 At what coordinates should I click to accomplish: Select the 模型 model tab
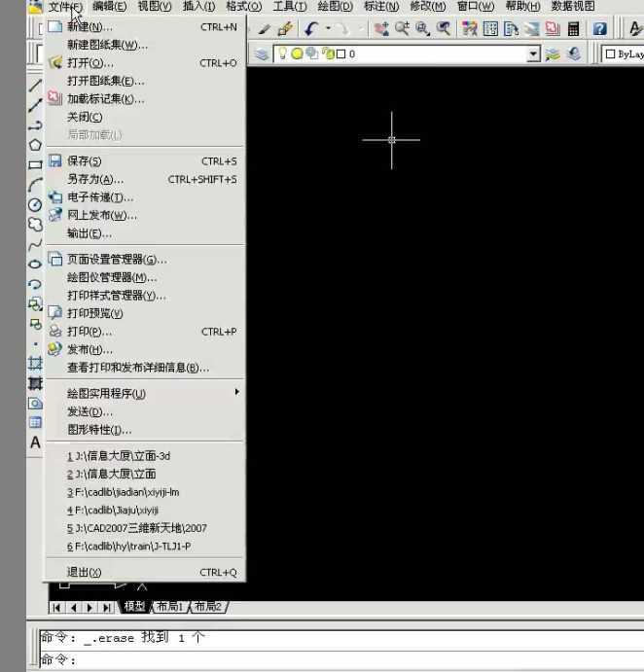[x=134, y=607]
